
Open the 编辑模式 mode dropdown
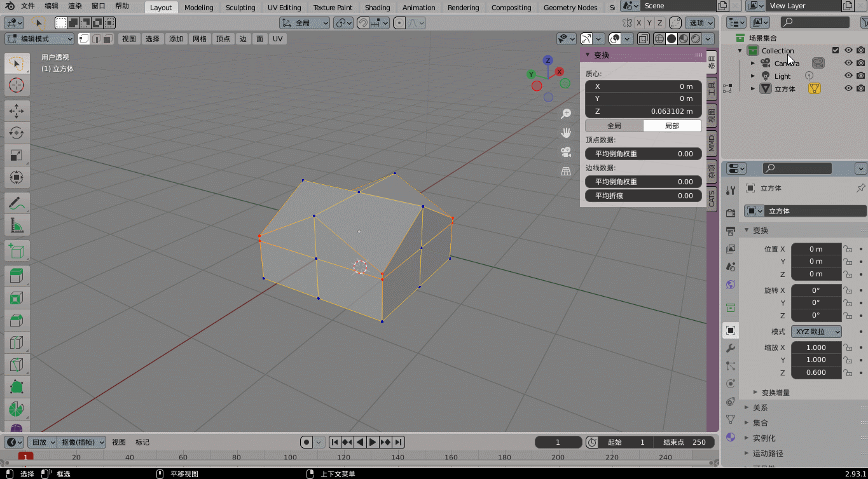click(39, 39)
